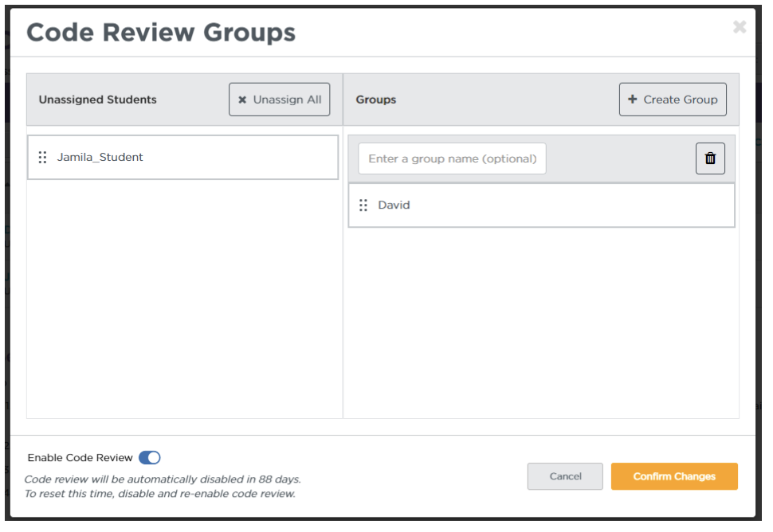This screenshot has height=532, width=773.
Task: Delete the group using the trash icon
Action: pos(710,158)
